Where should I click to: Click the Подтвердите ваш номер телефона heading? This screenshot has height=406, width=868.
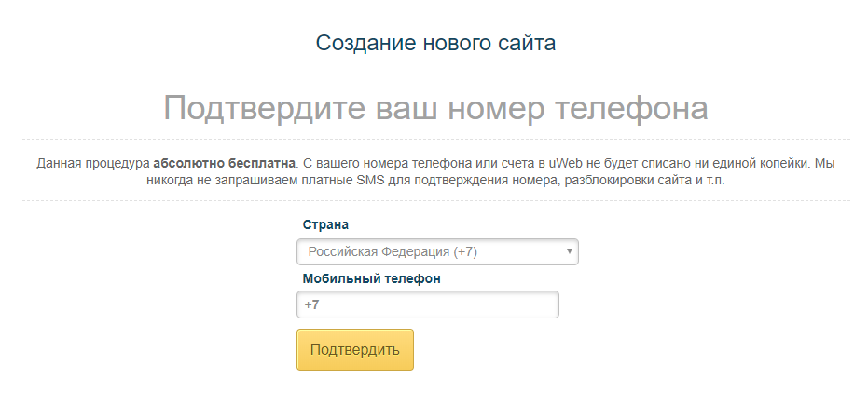click(x=435, y=108)
